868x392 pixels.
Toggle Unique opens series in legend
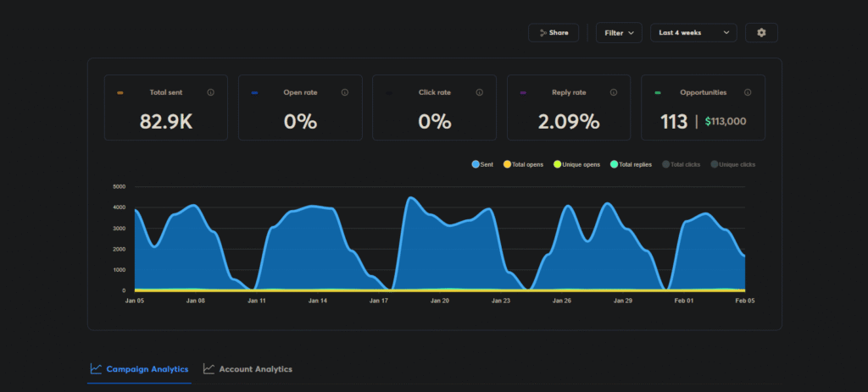tap(576, 164)
